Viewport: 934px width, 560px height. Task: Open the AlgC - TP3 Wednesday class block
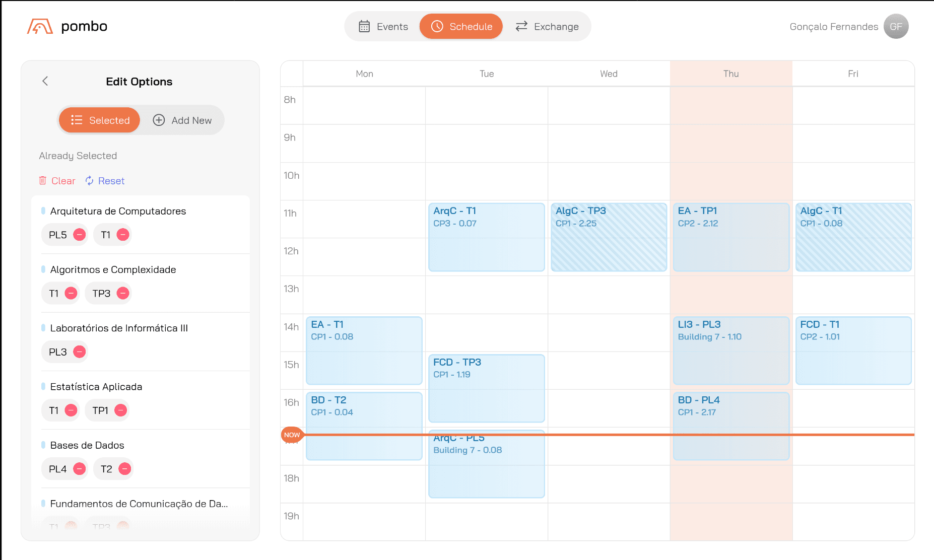609,237
